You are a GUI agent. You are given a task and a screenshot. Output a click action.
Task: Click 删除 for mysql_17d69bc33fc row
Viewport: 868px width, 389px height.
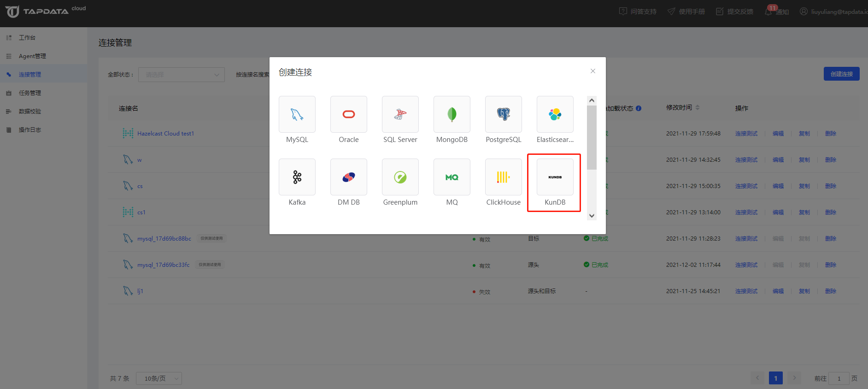831,265
